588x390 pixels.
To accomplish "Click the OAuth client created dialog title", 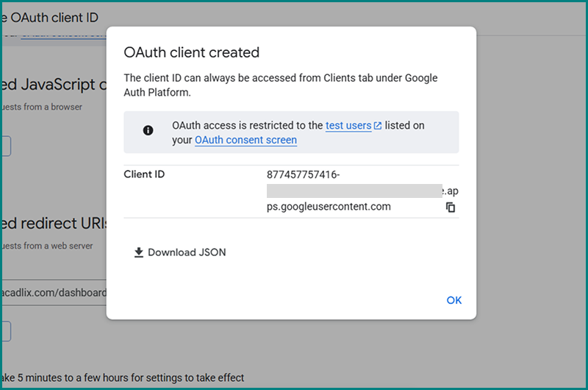I will tap(191, 52).
